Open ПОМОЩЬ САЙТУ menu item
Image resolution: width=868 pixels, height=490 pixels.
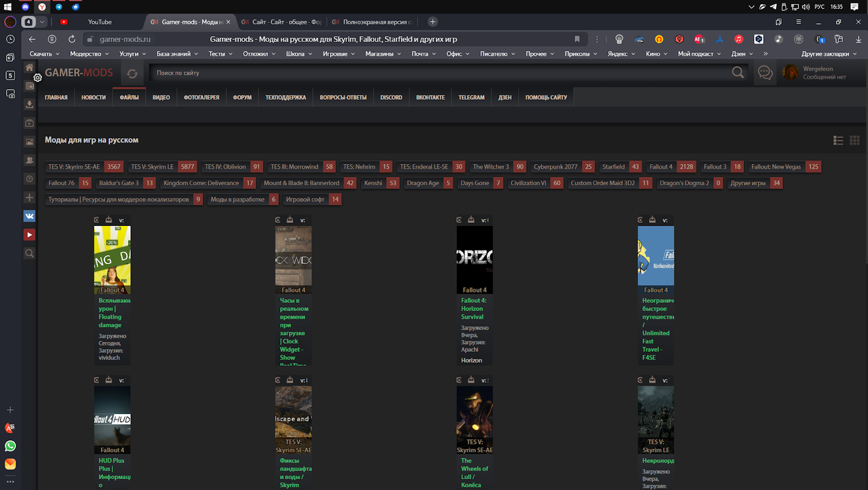[x=546, y=97]
